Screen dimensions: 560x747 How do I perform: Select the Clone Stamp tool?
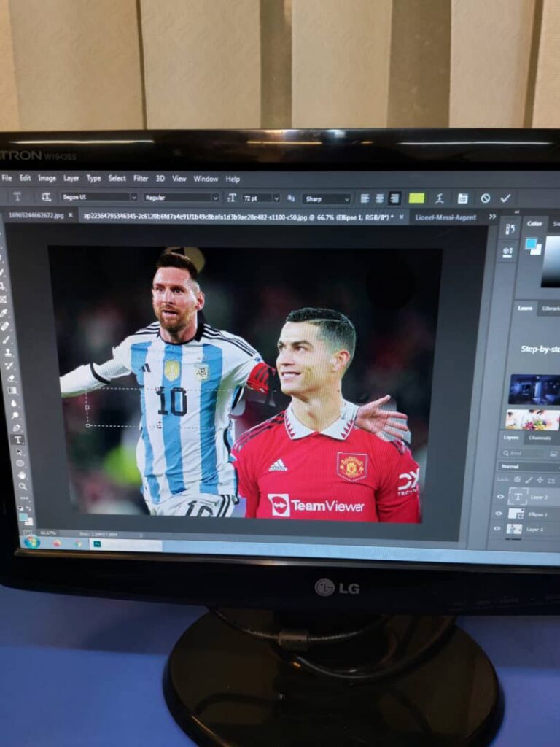8,352
